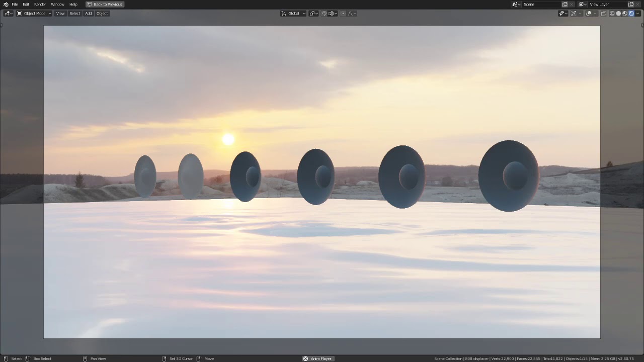Create a new scene with icon
This screenshot has height=362, width=644.
click(x=565, y=4)
